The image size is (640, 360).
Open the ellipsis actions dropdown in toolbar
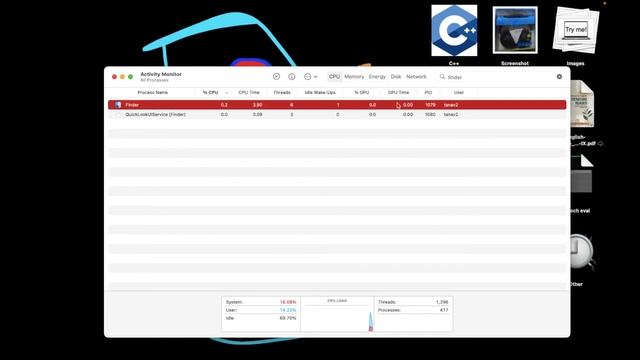(310, 77)
